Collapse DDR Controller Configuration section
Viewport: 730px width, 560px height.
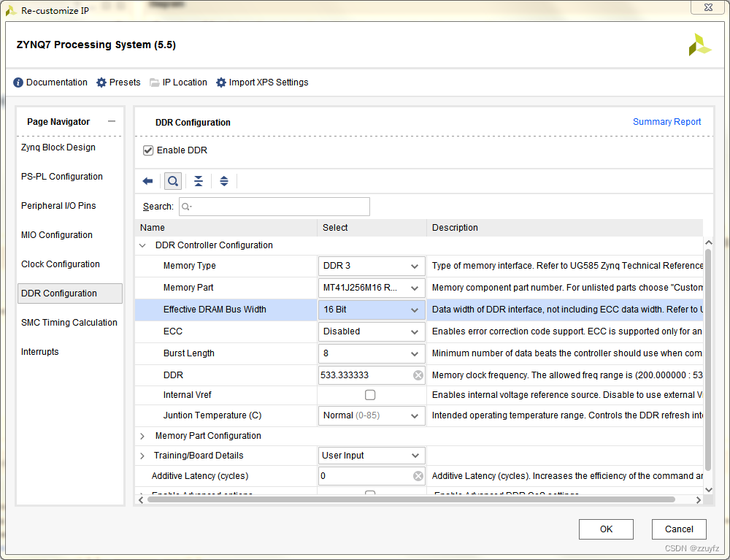(x=142, y=245)
